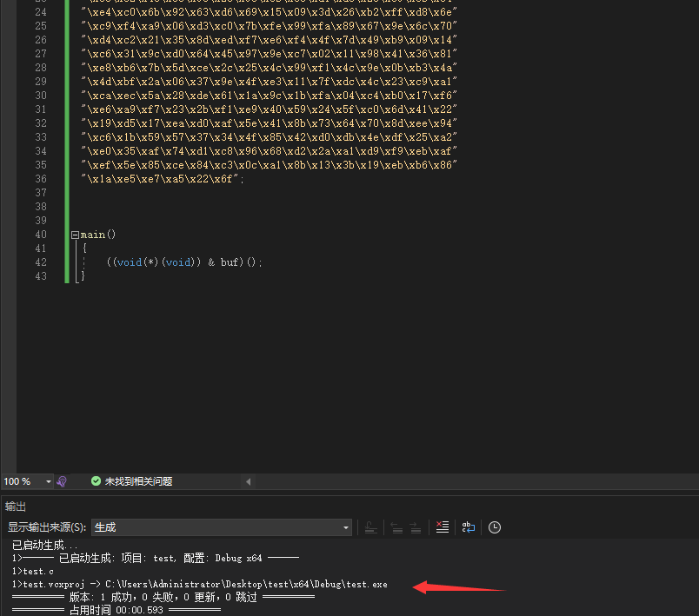Click the purple IntelliCode wrench-bulb icon
This screenshot has width=699, height=616.
click(x=62, y=481)
